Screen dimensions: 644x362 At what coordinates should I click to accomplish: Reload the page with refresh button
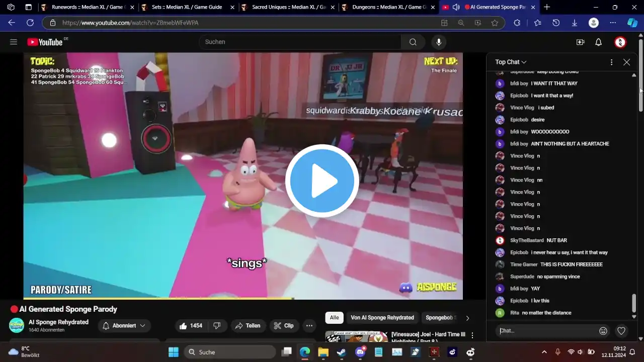pyautogui.click(x=30, y=23)
